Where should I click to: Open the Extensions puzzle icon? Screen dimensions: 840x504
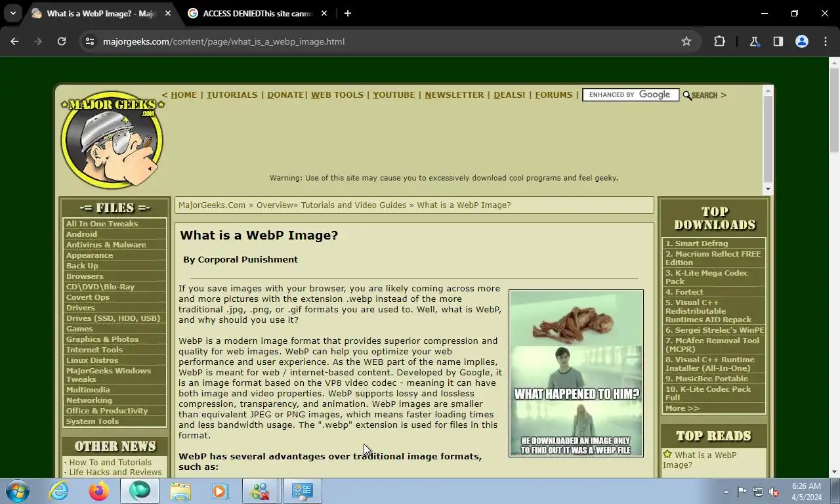tap(719, 41)
